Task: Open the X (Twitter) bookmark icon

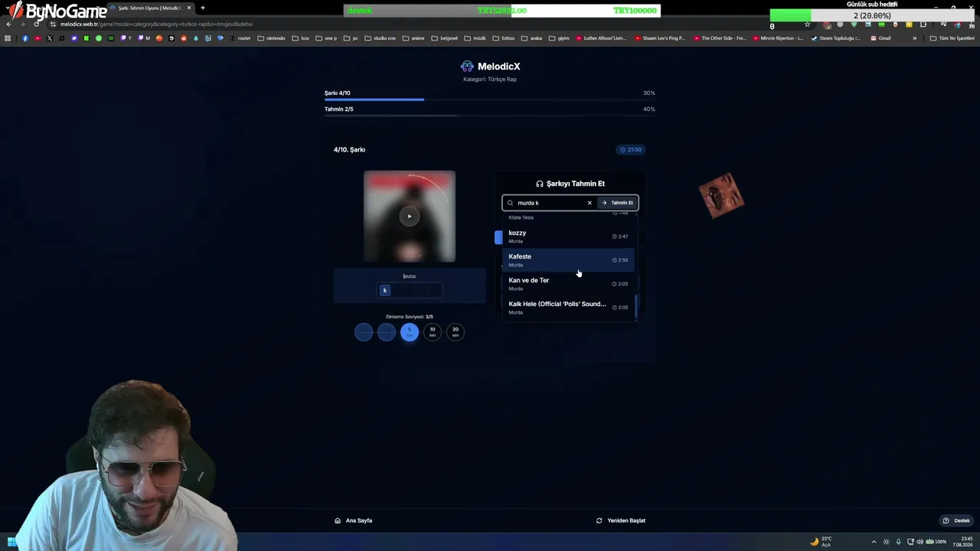Action: [x=50, y=38]
